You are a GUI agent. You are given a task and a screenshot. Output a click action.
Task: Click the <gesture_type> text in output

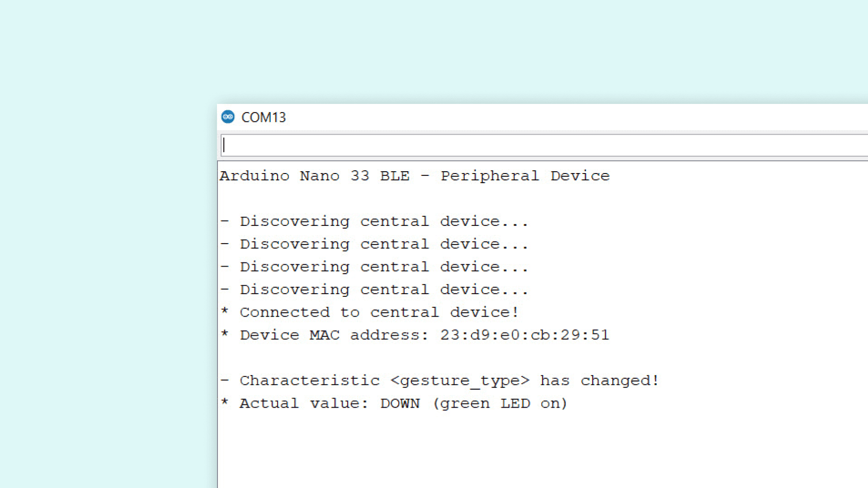459,381
